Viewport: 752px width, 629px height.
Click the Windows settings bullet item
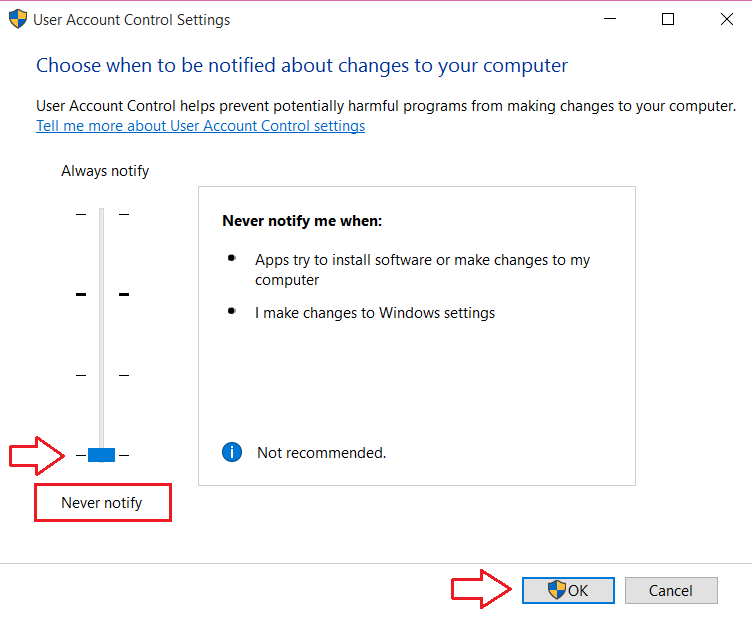[375, 313]
